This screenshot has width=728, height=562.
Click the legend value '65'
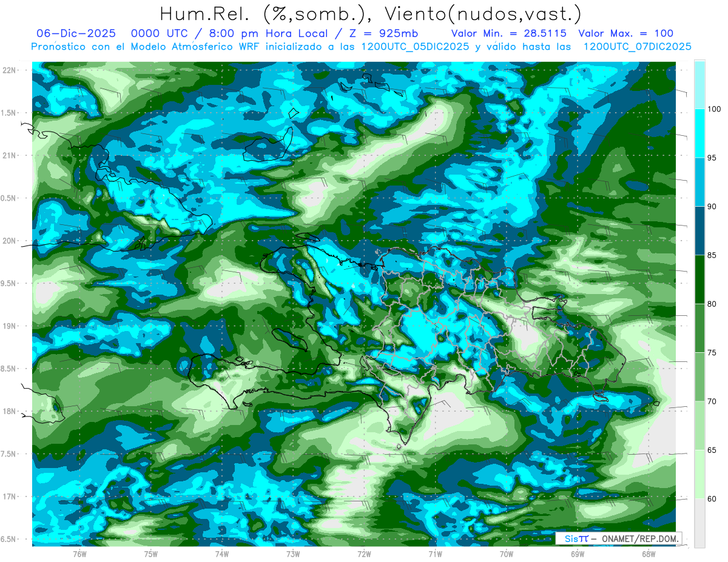click(x=712, y=450)
